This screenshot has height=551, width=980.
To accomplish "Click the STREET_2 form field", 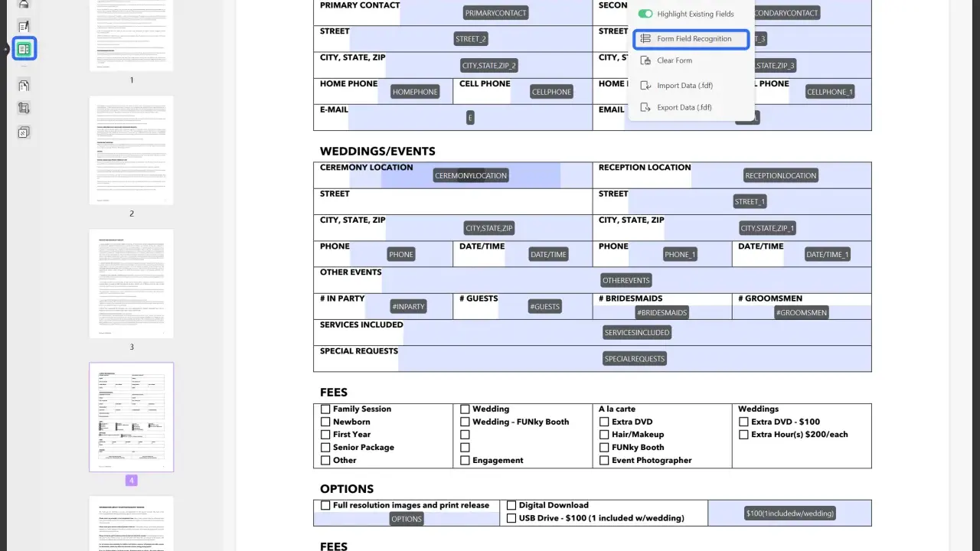I will tap(471, 39).
